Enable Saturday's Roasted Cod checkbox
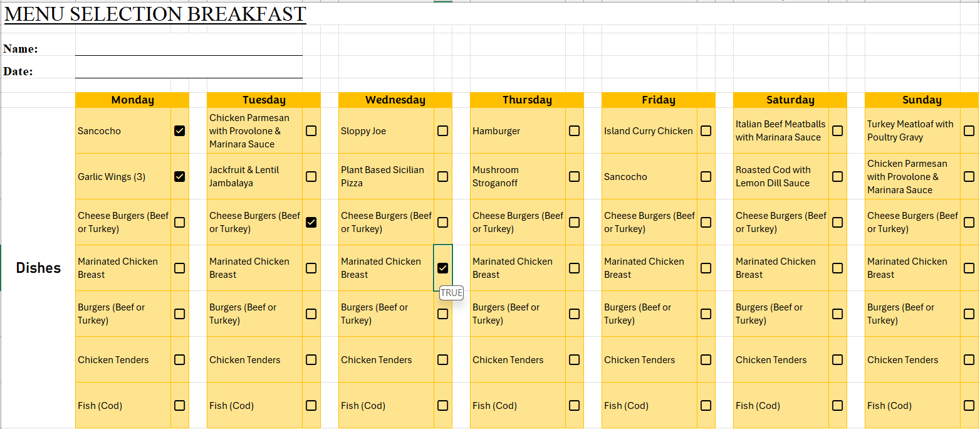 pos(838,177)
